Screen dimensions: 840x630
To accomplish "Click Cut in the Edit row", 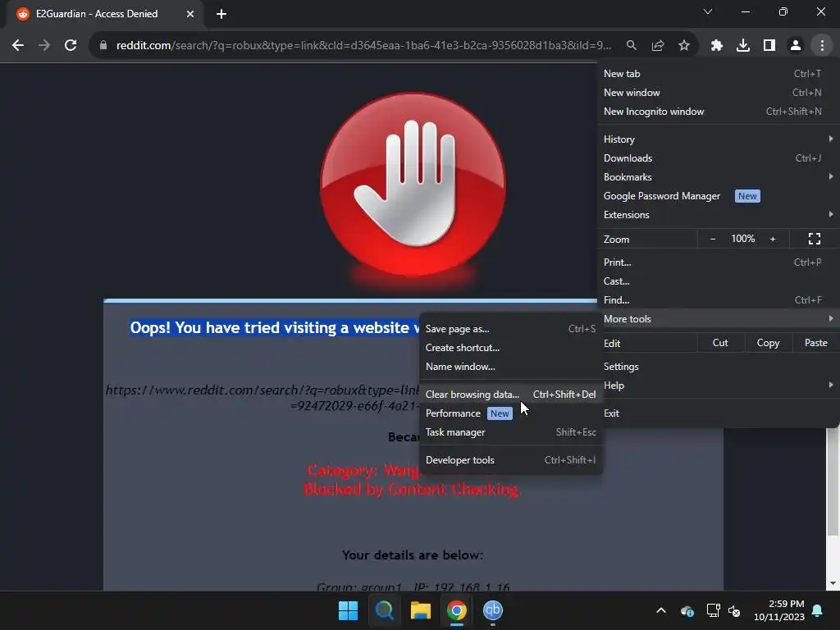I will [720, 343].
